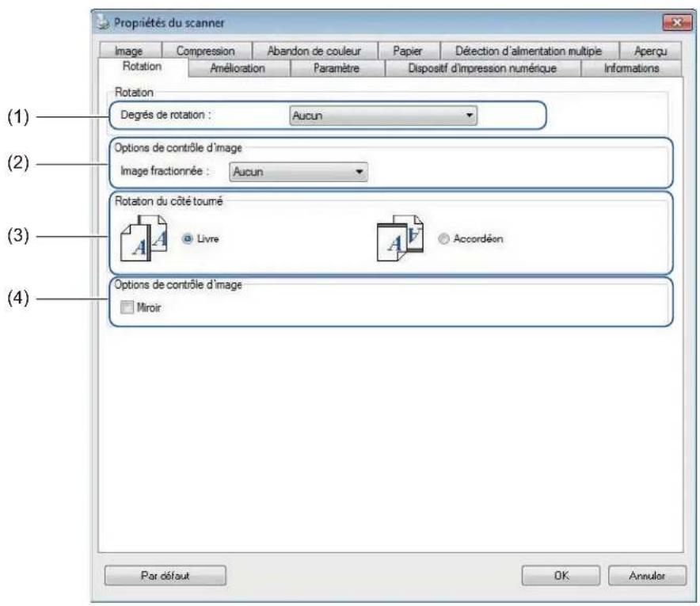Screen dimensions: 700x606
Task: Switch to the Compression tab
Action: 206,51
